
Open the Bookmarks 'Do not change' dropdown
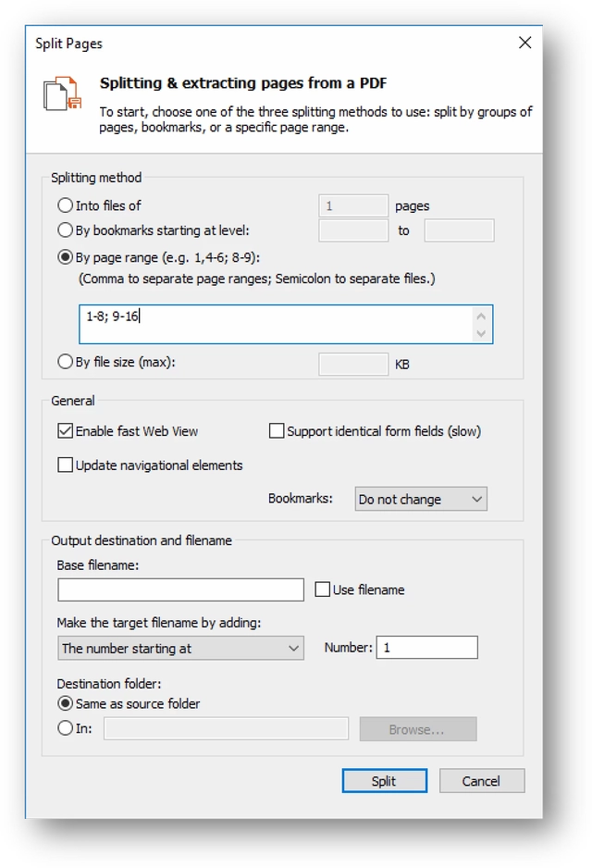tap(421, 500)
